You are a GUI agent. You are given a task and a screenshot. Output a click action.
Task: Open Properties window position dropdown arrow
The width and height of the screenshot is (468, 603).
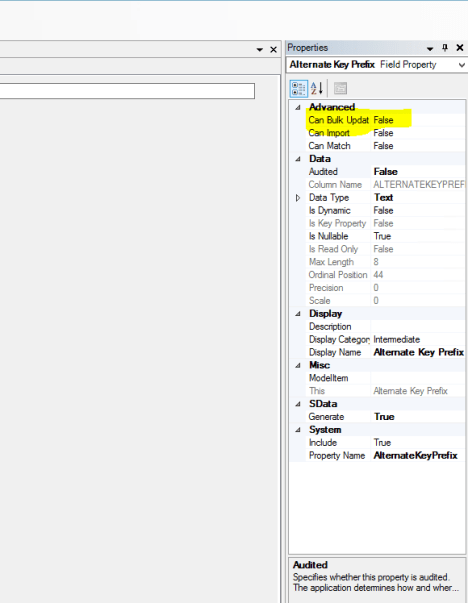pos(430,48)
